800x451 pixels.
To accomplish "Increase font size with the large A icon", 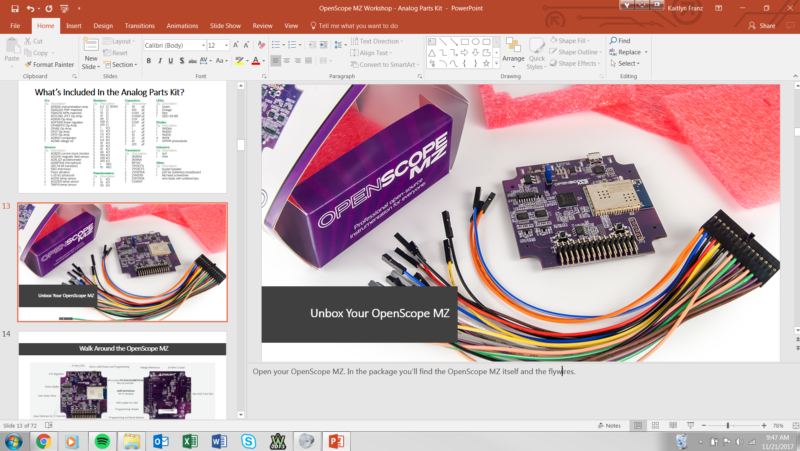I will pyautogui.click(x=236, y=45).
